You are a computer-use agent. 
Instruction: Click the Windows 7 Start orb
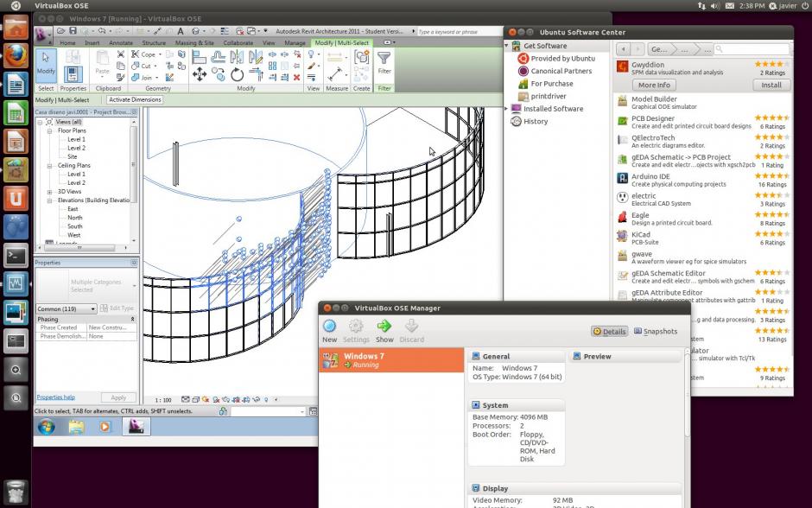[x=46, y=427]
